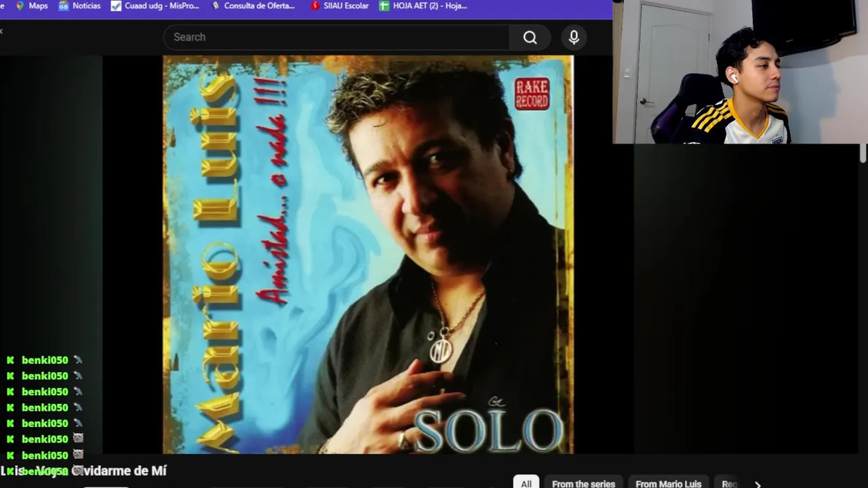Click the magnifying glass search button
The image size is (868, 488).
(530, 37)
